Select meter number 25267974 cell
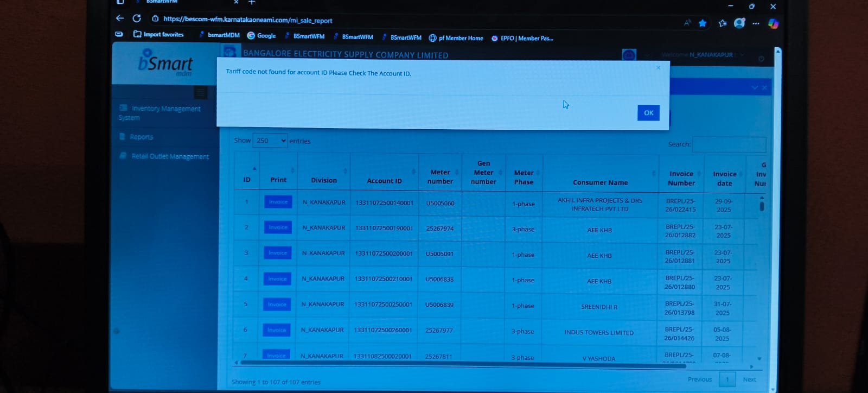The height and width of the screenshot is (393, 868). coord(440,229)
